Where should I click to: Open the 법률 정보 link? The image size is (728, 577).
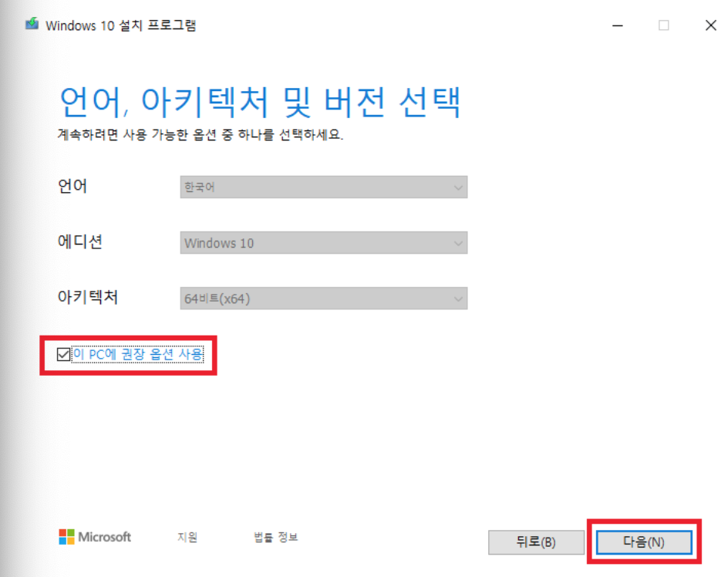[x=276, y=537]
